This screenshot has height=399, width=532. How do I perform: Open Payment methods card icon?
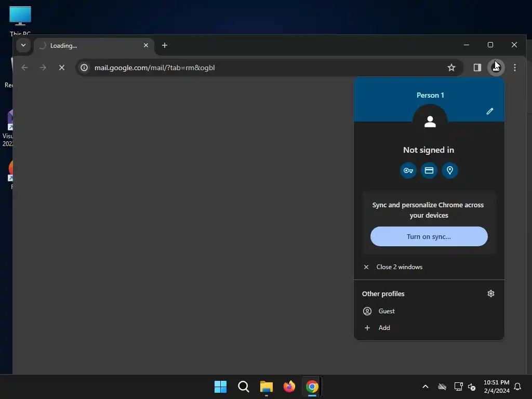tap(429, 170)
